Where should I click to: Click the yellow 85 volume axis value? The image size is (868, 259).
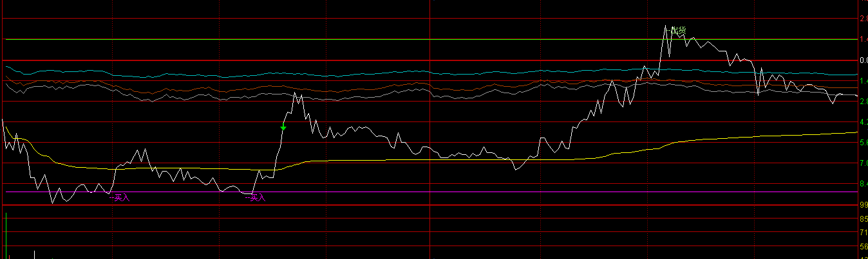tap(863, 219)
